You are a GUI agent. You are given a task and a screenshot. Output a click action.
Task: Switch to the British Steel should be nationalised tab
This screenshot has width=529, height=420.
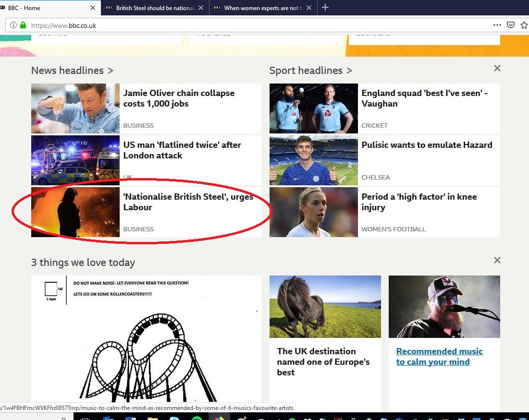155,8
